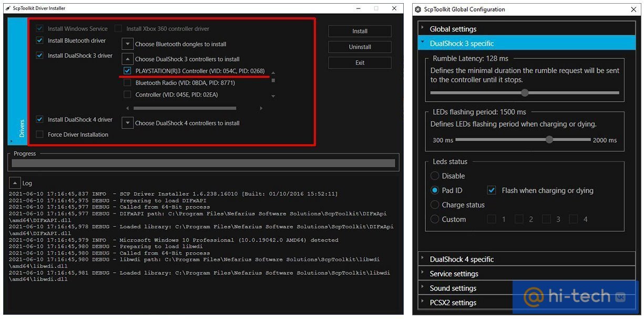Open the Drivers side tab
644x319 pixels.
pyautogui.click(x=17, y=81)
